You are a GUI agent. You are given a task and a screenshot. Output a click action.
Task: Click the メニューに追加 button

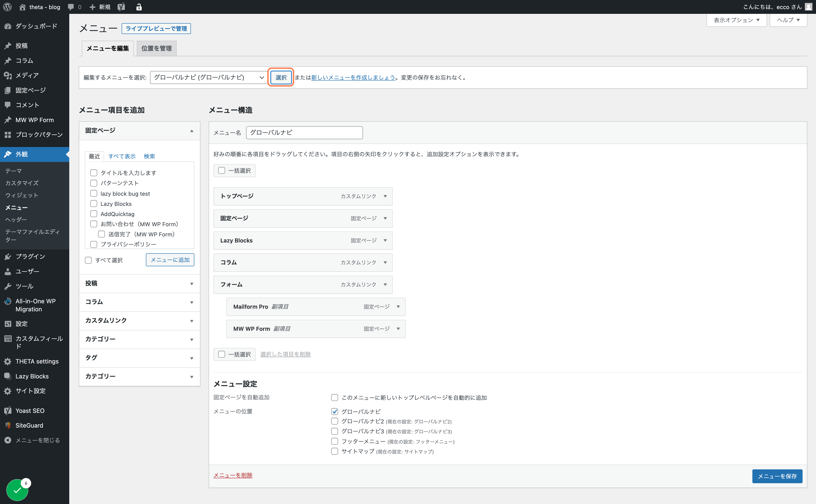(x=170, y=260)
